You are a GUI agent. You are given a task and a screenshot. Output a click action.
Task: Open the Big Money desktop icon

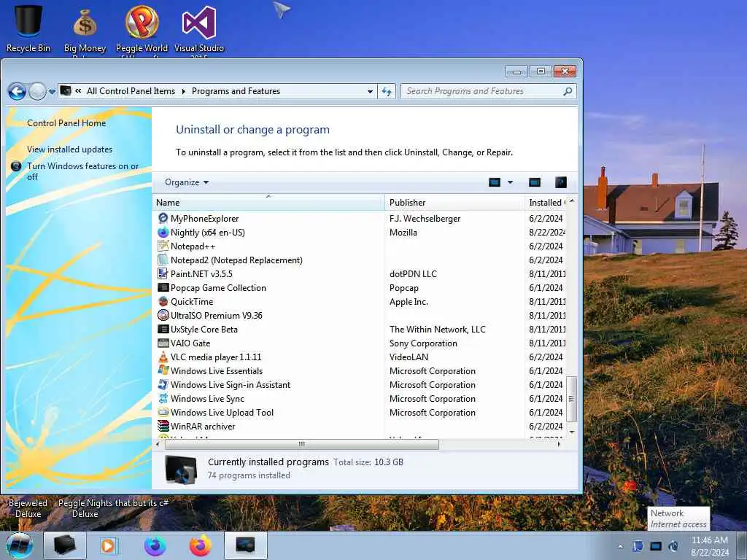(85, 29)
